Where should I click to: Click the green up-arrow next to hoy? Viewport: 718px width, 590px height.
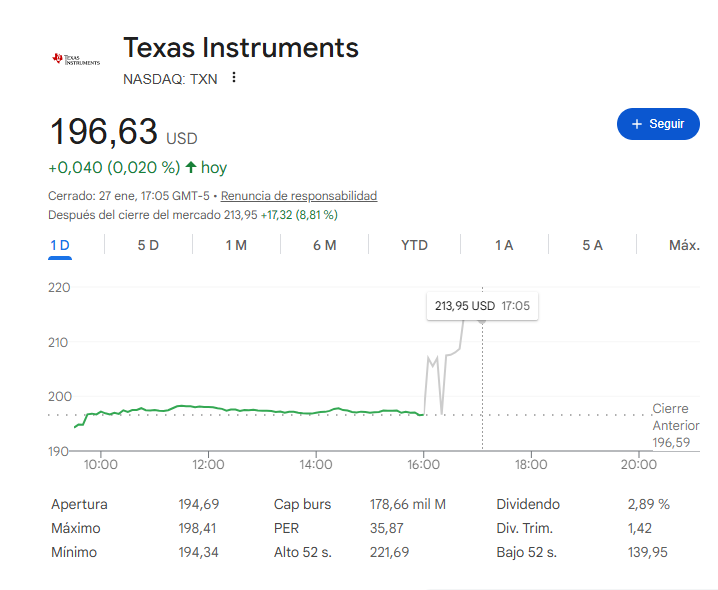(x=191, y=167)
